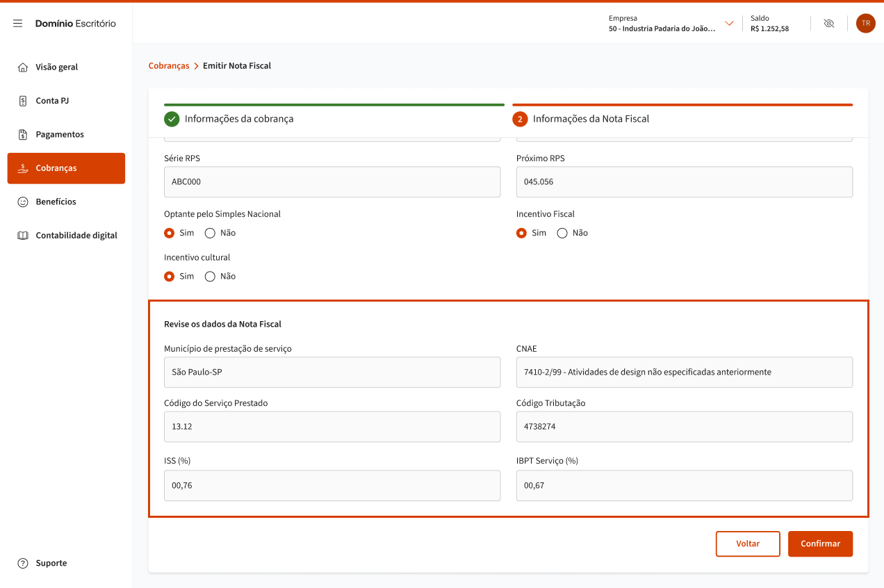
Task: Click the Visão geral home icon
Action: coord(23,67)
